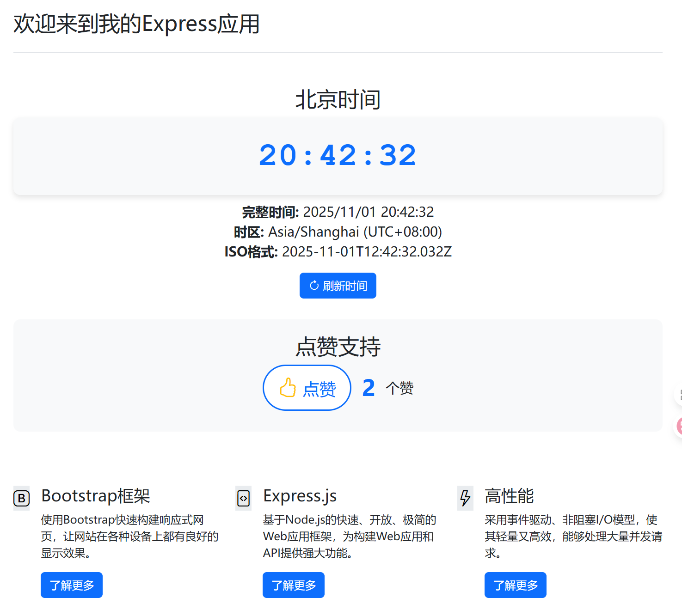Click the ISO格式 timestamp line

tap(338, 252)
